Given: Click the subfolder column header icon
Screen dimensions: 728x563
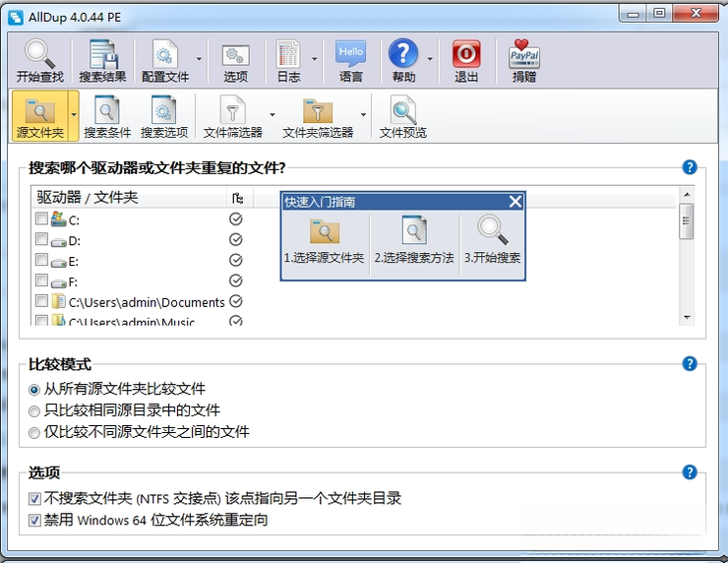Looking at the screenshot, I should (237, 198).
